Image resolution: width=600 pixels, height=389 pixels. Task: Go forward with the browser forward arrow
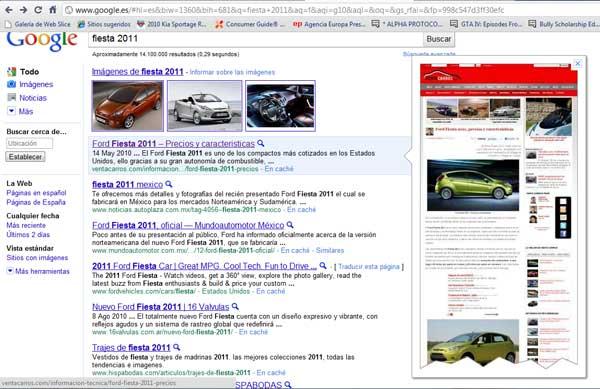(23, 10)
